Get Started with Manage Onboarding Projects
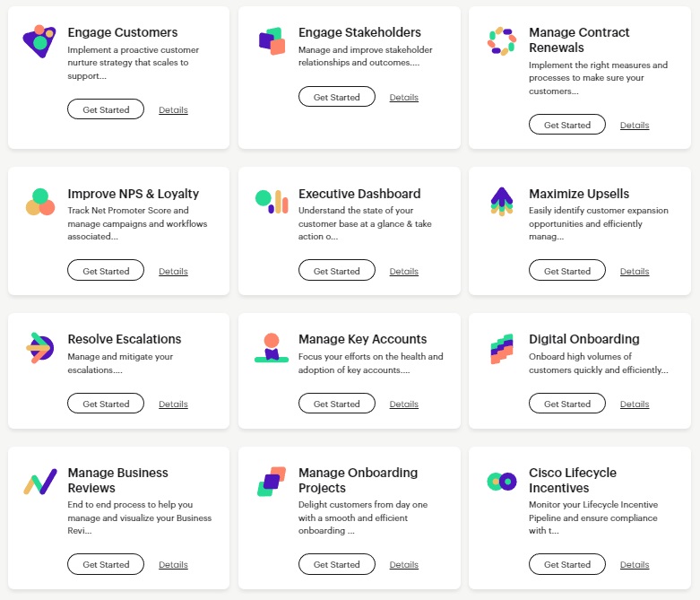 (x=336, y=564)
